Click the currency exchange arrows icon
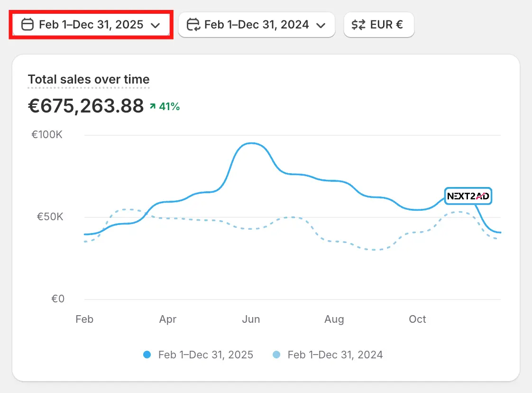The width and height of the screenshot is (532, 393). click(x=358, y=25)
